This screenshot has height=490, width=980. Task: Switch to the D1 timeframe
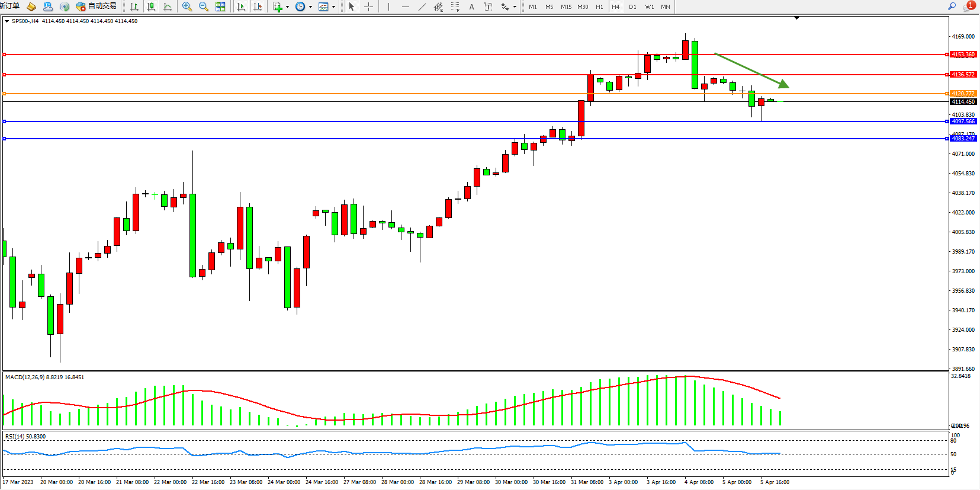point(632,7)
